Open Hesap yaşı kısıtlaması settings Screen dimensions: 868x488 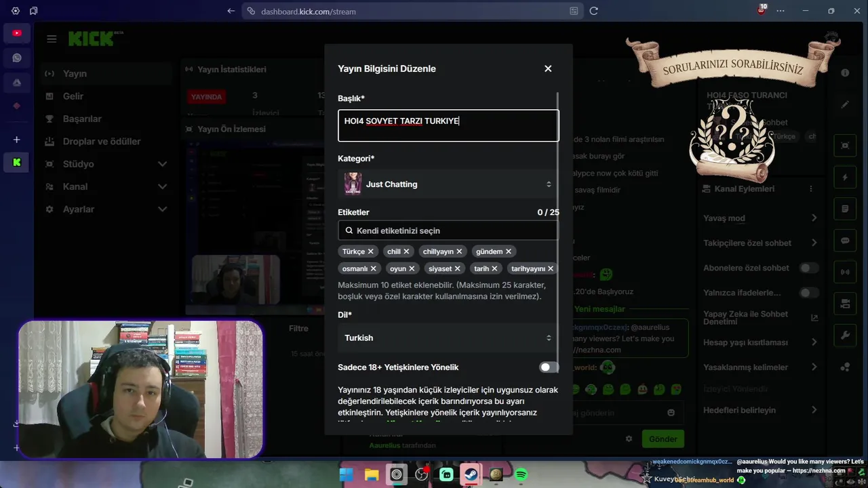pos(761,342)
